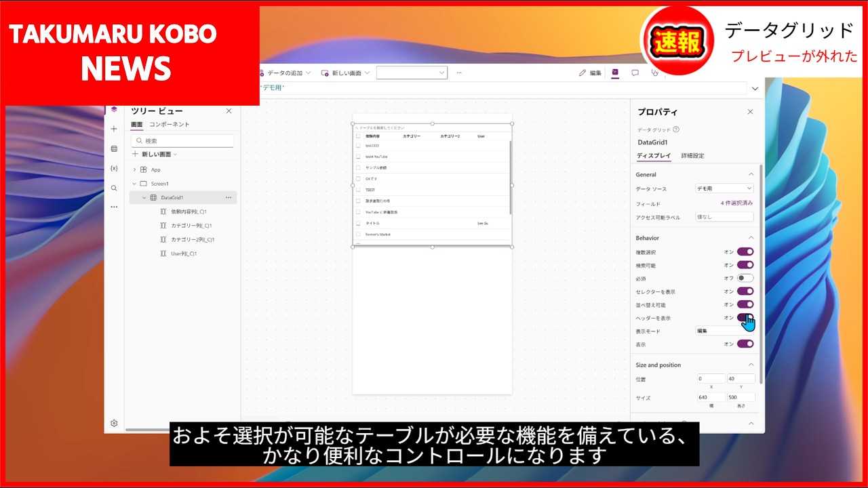This screenshot has height=488, width=868.
Task: Open the 表示モード dropdown
Action: 725,331
